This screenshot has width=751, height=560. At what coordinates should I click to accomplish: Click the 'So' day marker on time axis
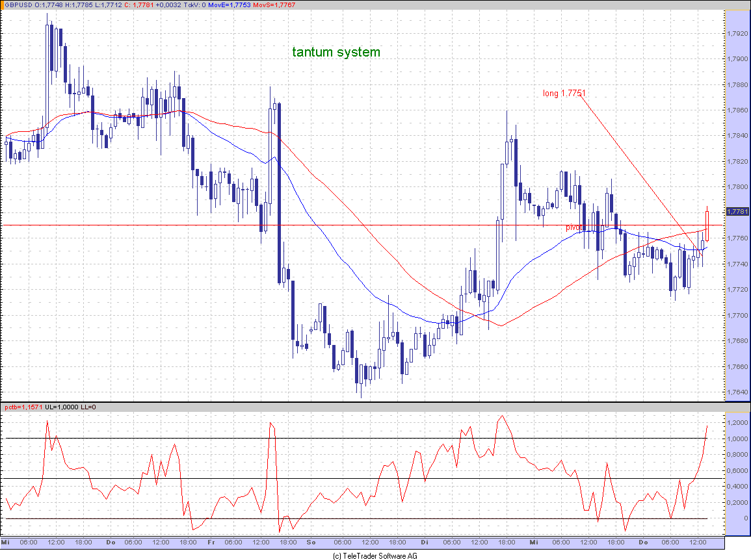point(311,542)
